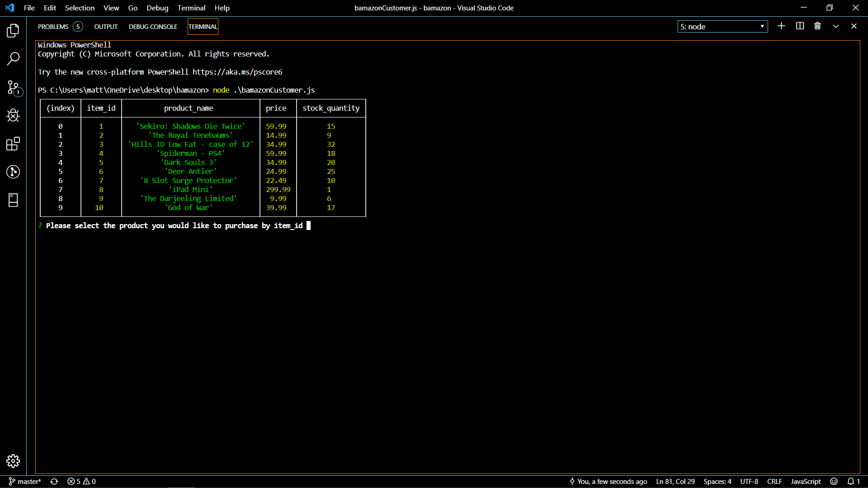The image size is (868, 488).
Task: Click the node .\bamazonCustomer.js command text
Action: pyautogui.click(x=264, y=90)
